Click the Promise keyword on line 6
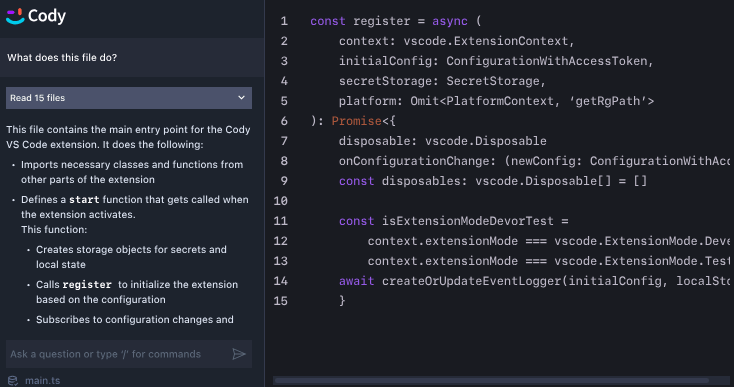This screenshot has height=387, width=734. pyautogui.click(x=357, y=121)
